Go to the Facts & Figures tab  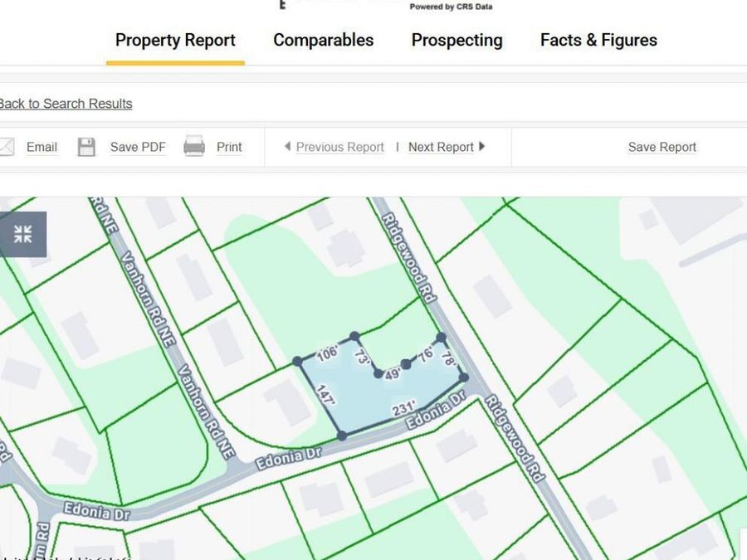coord(598,40)
